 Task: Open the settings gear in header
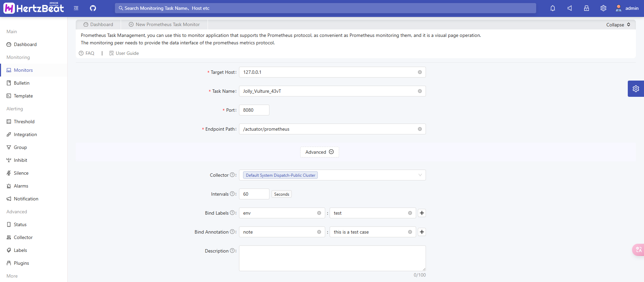click(x=603, y=8)
